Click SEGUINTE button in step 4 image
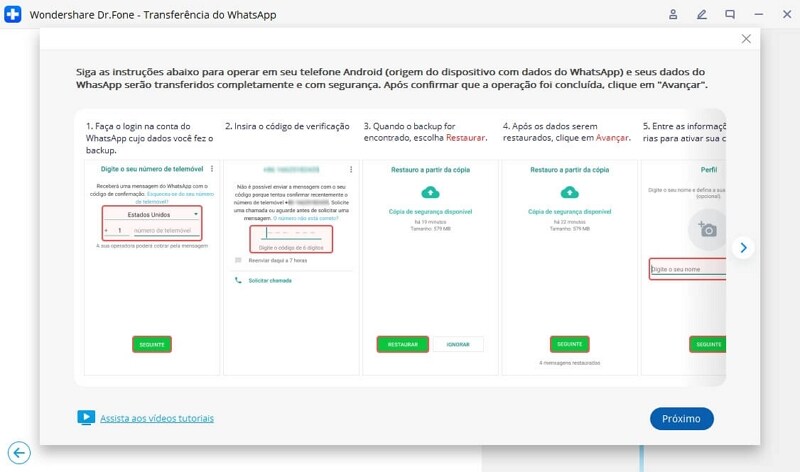This screenshot has height=472, width=800. click(570, 344)
